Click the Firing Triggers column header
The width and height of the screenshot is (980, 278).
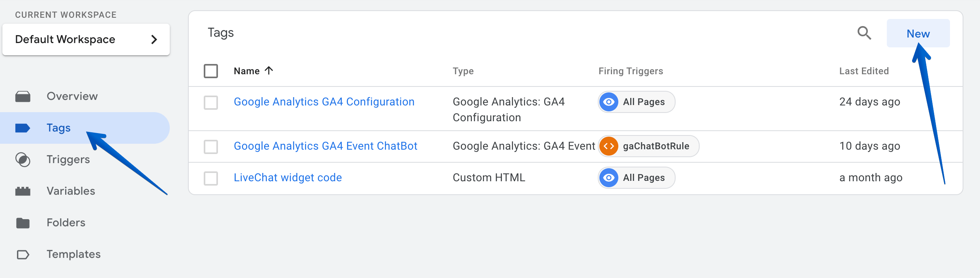631,71
